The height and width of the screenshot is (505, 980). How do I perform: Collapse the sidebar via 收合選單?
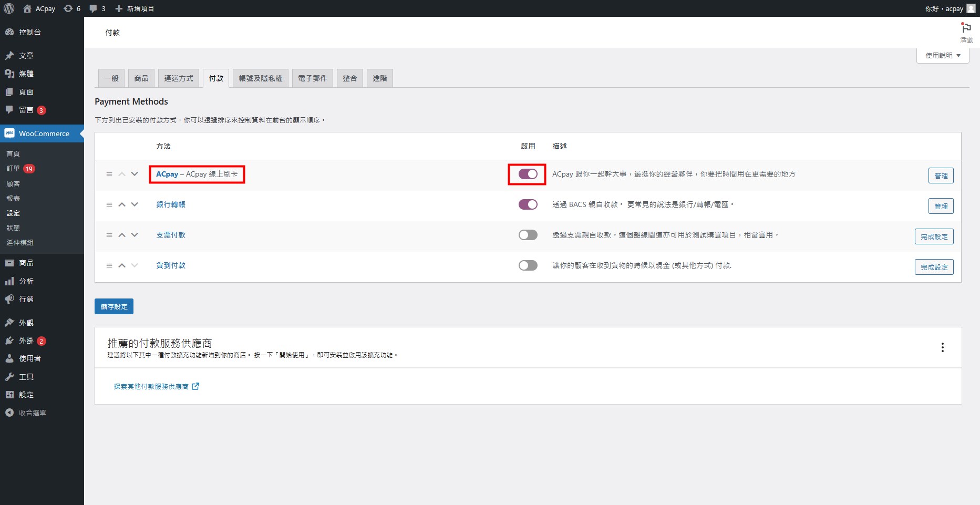tap(42, 413)
